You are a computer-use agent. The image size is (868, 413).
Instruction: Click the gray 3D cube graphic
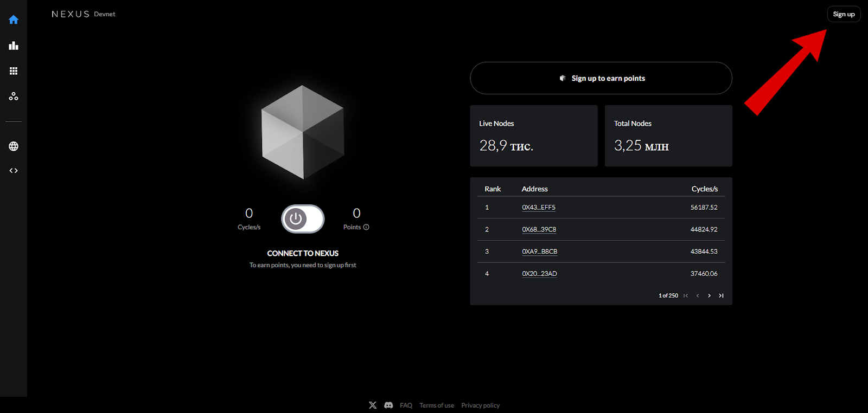[303, 132]
